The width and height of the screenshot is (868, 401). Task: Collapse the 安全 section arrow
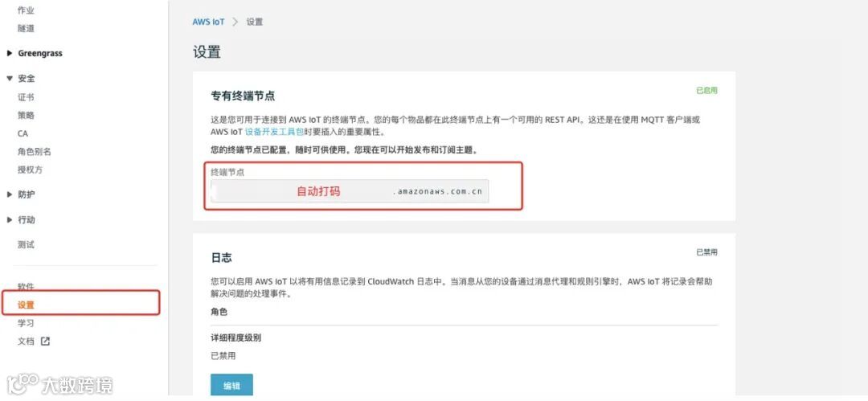10,79
